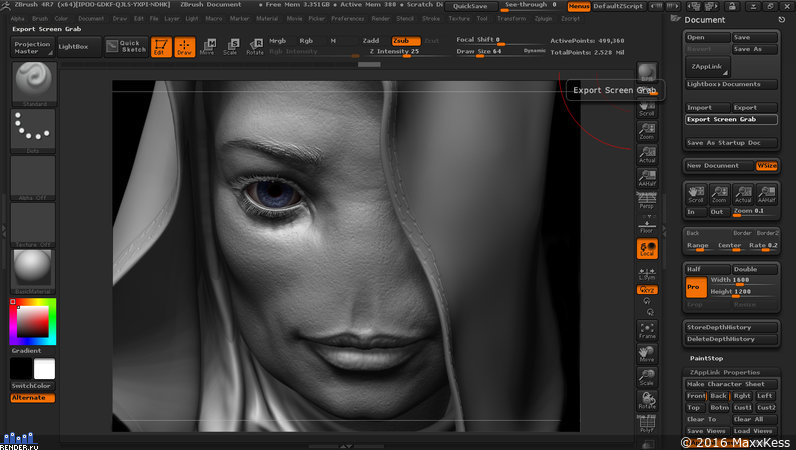Toggle the Persp perspective icon
The image size is (796, 450).
pyautogui.click(x=647, y=201)
